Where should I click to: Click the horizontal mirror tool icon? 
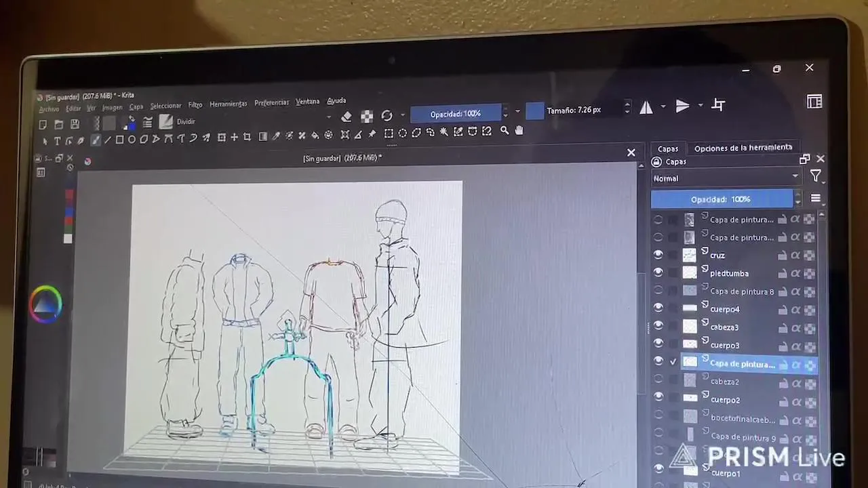(646, 107)
